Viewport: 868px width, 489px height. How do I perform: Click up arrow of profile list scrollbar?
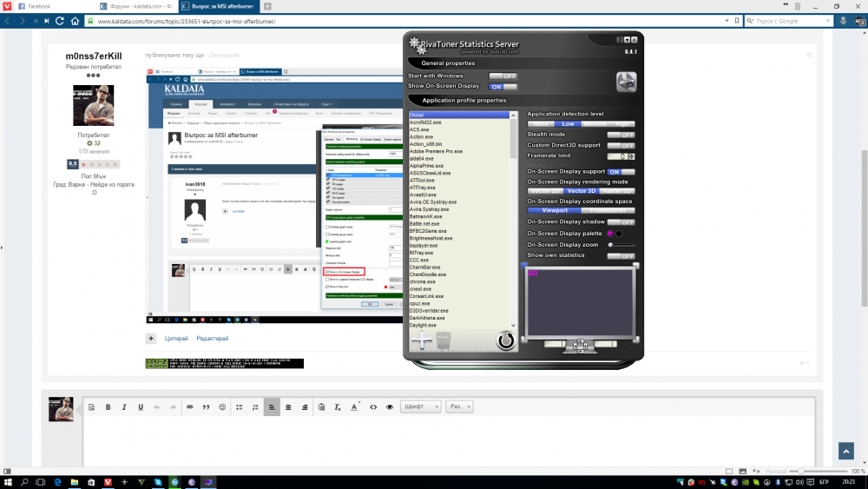(513, 116)
